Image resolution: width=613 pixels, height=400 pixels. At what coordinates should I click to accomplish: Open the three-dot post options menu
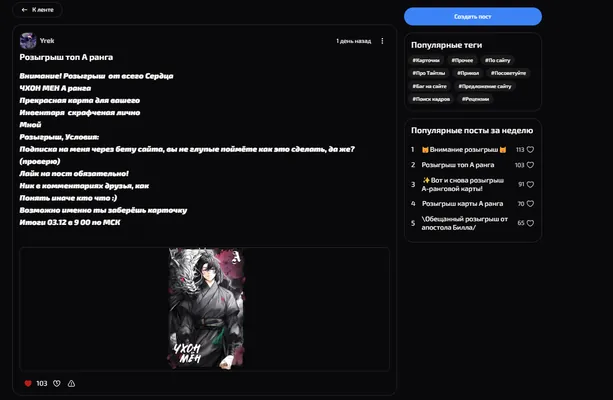click(382, 41)
